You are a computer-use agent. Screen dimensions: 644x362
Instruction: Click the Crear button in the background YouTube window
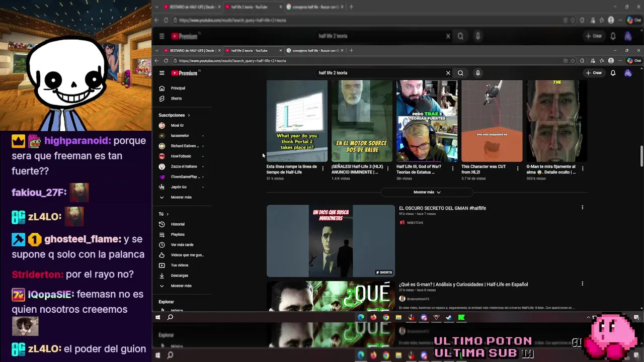tap(594, 36)
